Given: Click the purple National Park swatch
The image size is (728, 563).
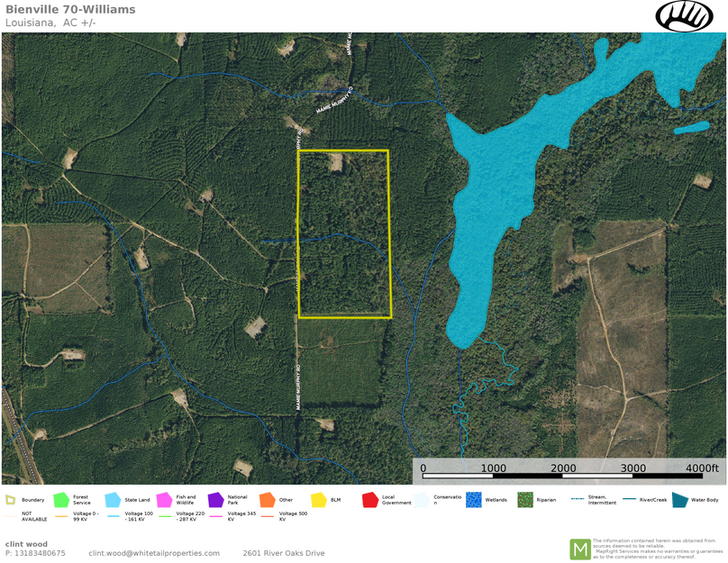Looking at the screenshot, I should coord(215,500).
